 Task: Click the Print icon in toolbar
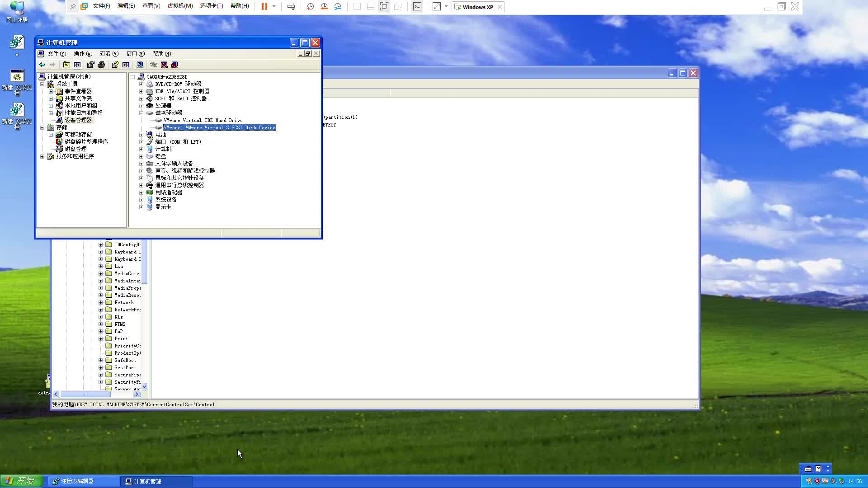[101, 65]
